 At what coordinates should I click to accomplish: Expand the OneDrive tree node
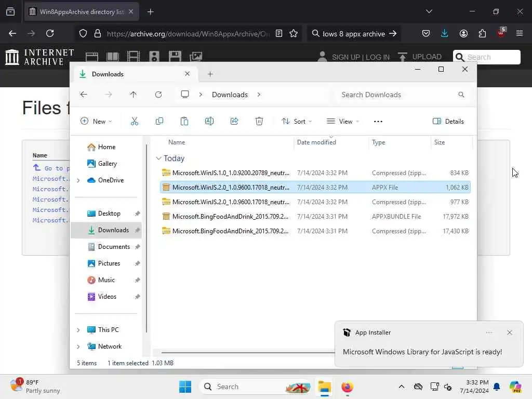coord(78,180)
